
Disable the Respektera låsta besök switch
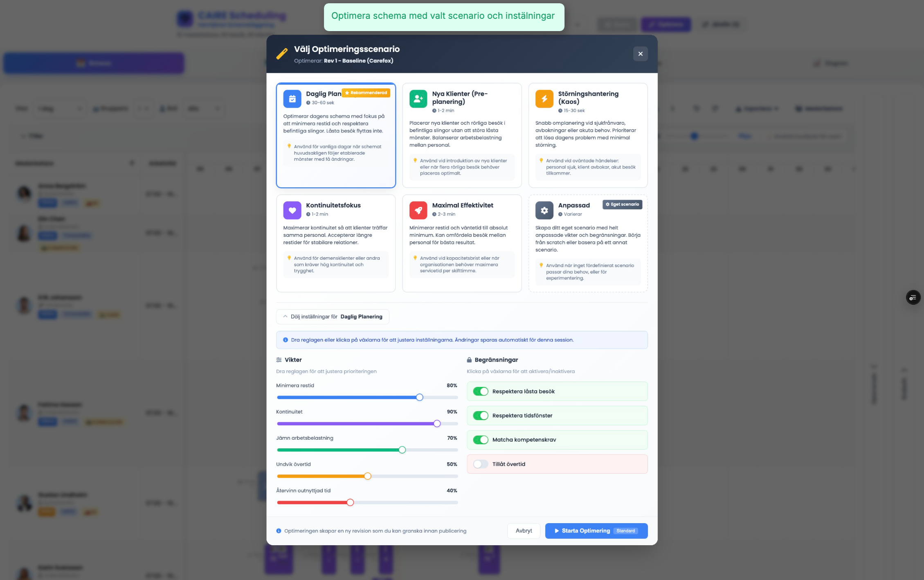tap(481, 391)
